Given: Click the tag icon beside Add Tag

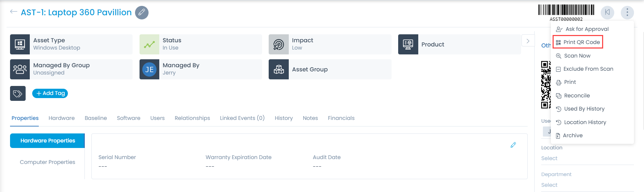Looking at the screenshot, I should pyautogui.click(x=18, y=94).
